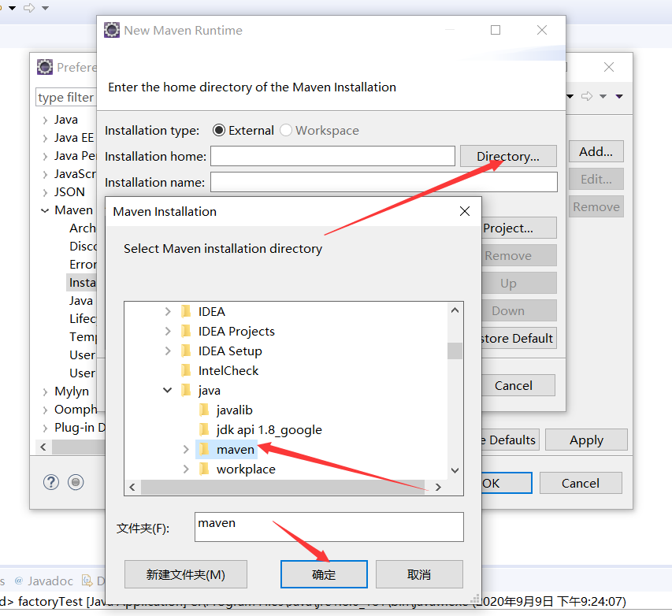Open Preferences help question mark icon

51,482
